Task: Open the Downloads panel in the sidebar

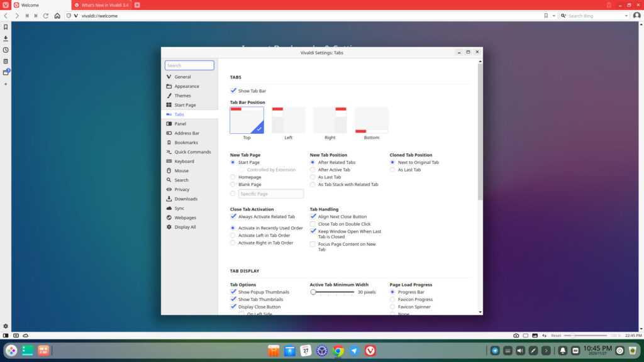Action: click(x=5, y=38)
